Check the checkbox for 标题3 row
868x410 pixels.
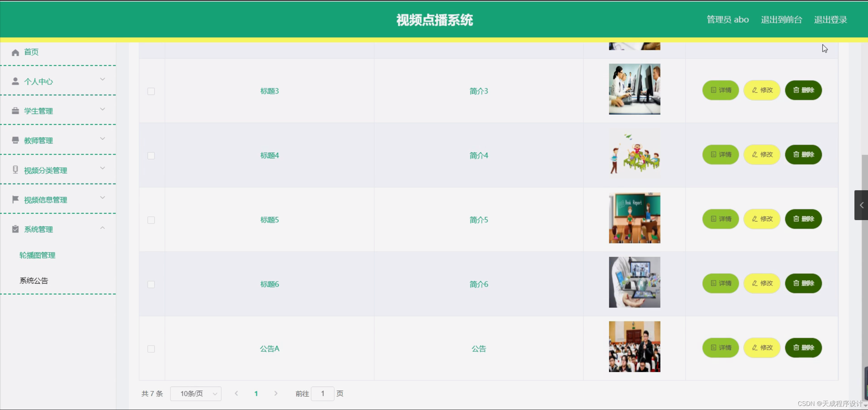pyautogui.click(x=151, y=91)
